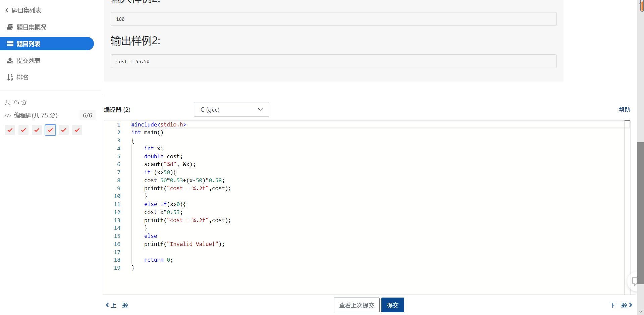Open the 提交列表 menu item
Image resolution: width=644 pixels, height=315 pixels.
pyautogui.click(x=29, y=61)
